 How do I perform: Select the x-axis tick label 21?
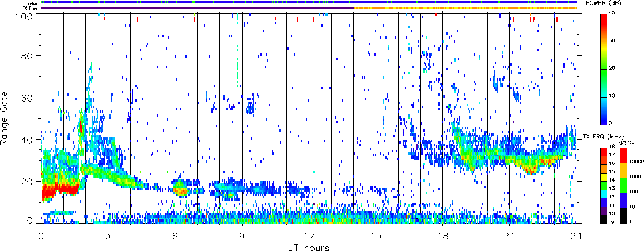(x=510, y=236)
